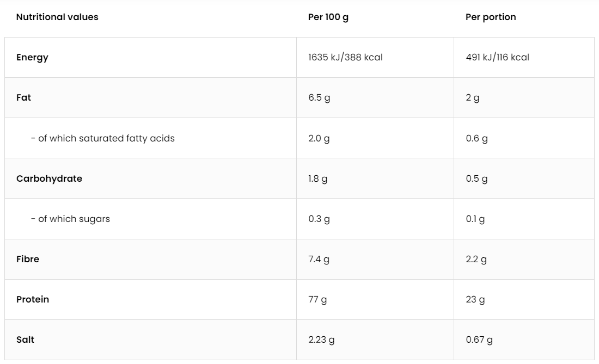Select the Carbohydrate row label
The height and width of the screenshot is (364, 599).
(x=49, y=178)
